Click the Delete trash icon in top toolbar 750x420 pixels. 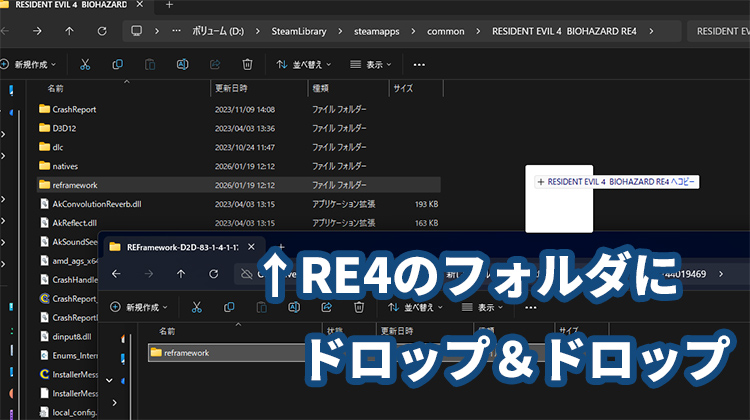(x=247, y=64)
